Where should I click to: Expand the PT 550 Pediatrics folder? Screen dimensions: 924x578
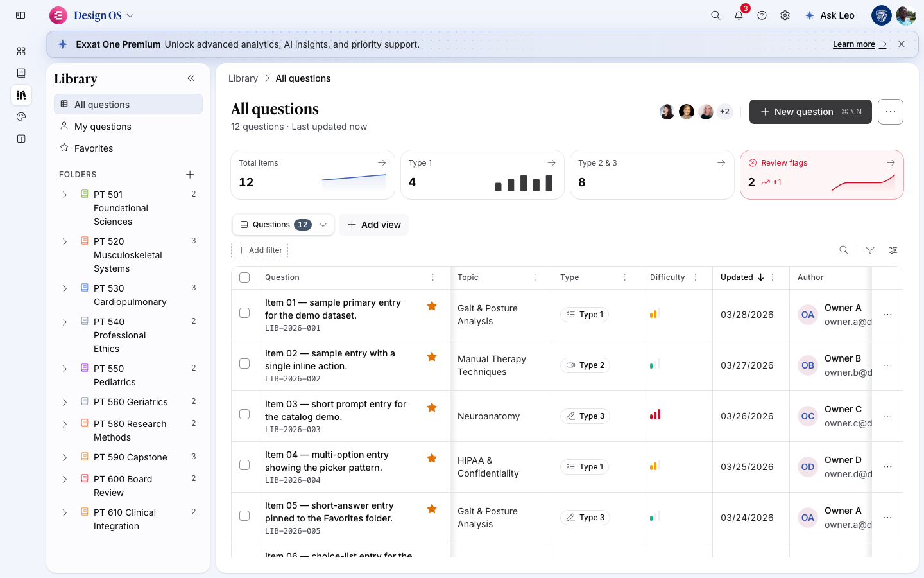click(65, 369)
